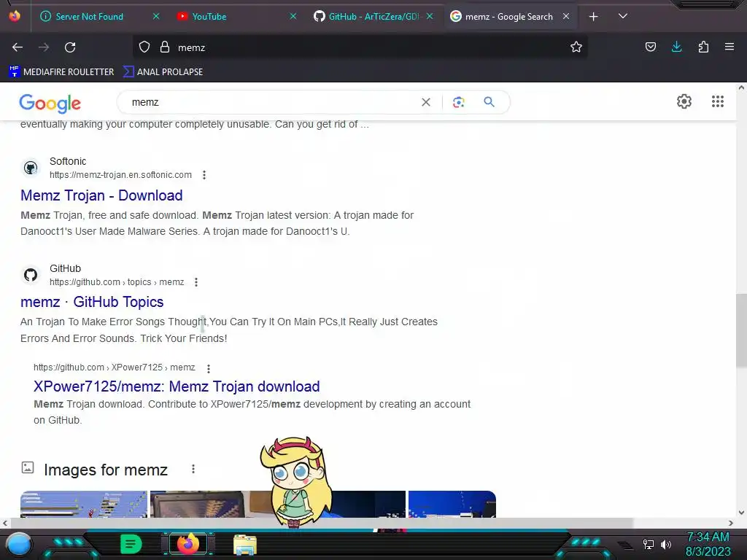List all tabs dropdown arrow
This screenshot has height=560, width=747.
click(622, 16)
